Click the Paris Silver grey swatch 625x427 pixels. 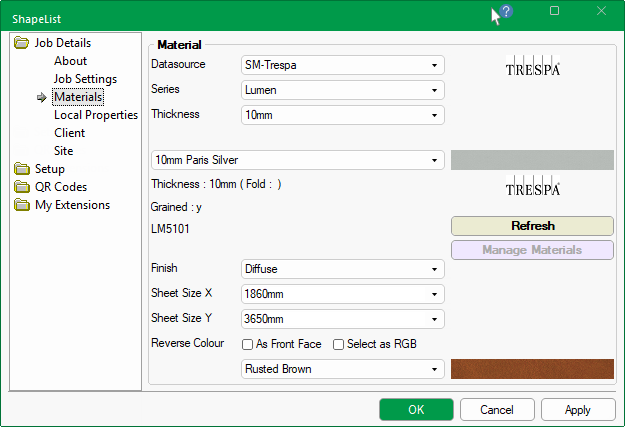coord(532,160)
